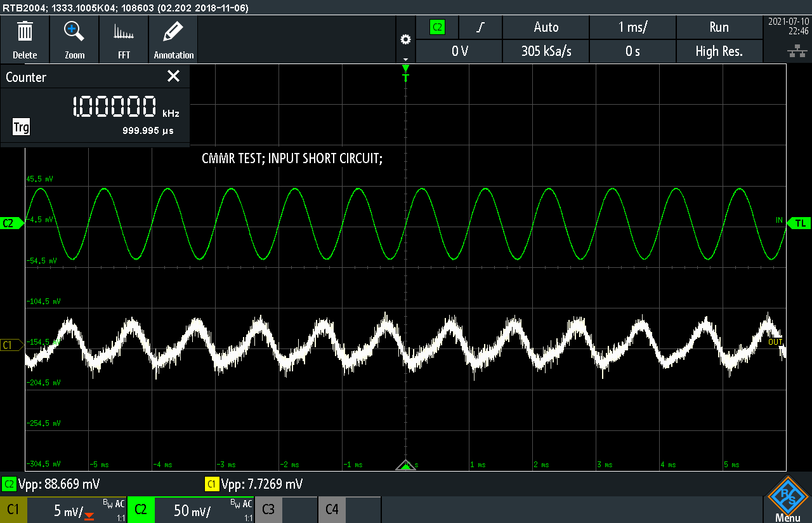The image size is (812, 523).
Task: Open the High Res. acquisition mode setting
Action: (719, 51)
